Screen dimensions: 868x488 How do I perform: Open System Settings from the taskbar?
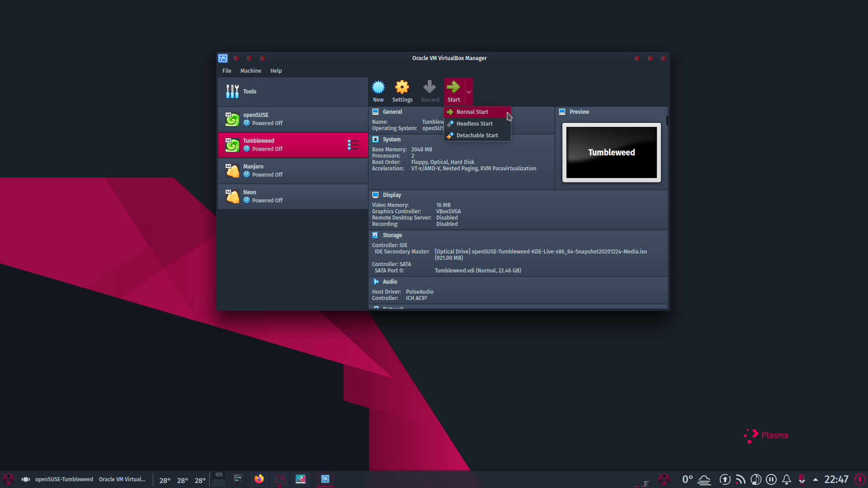click(238, 479)
